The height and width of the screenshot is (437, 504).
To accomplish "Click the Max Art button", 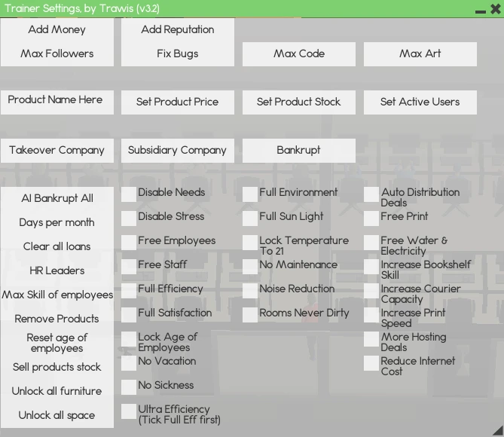I will (420, 54).
